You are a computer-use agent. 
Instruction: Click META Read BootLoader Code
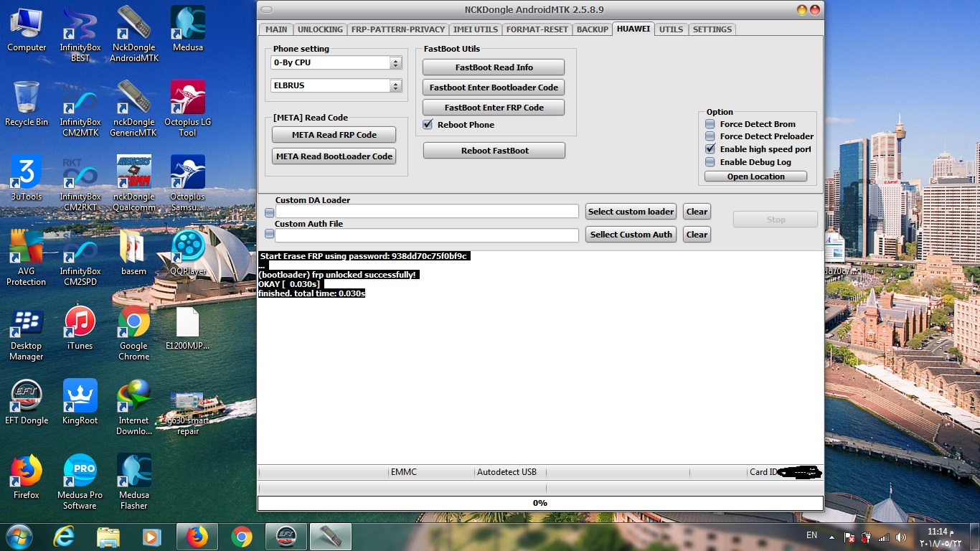[334, 156]
